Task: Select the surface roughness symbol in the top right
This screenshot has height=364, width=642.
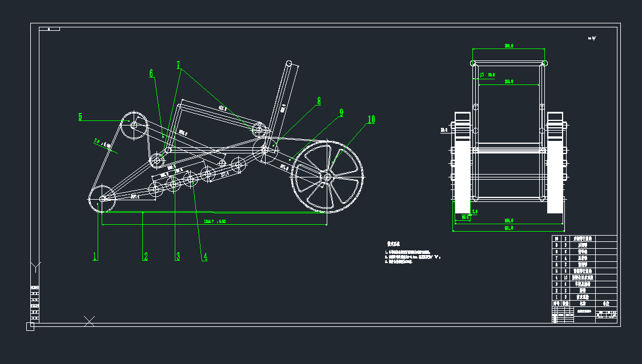Action: 592,39
